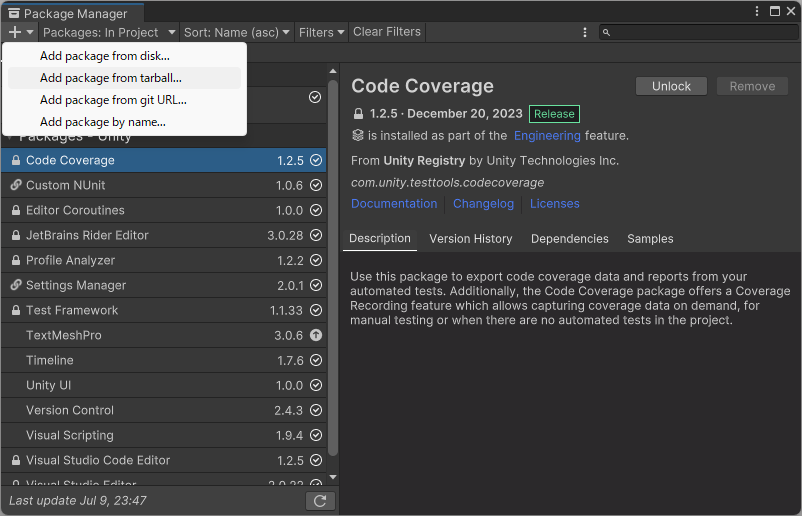Click installed checkmark on Visual Scripting row
The width and height of the screenshot is (802, 516).
tap(316, 435)
